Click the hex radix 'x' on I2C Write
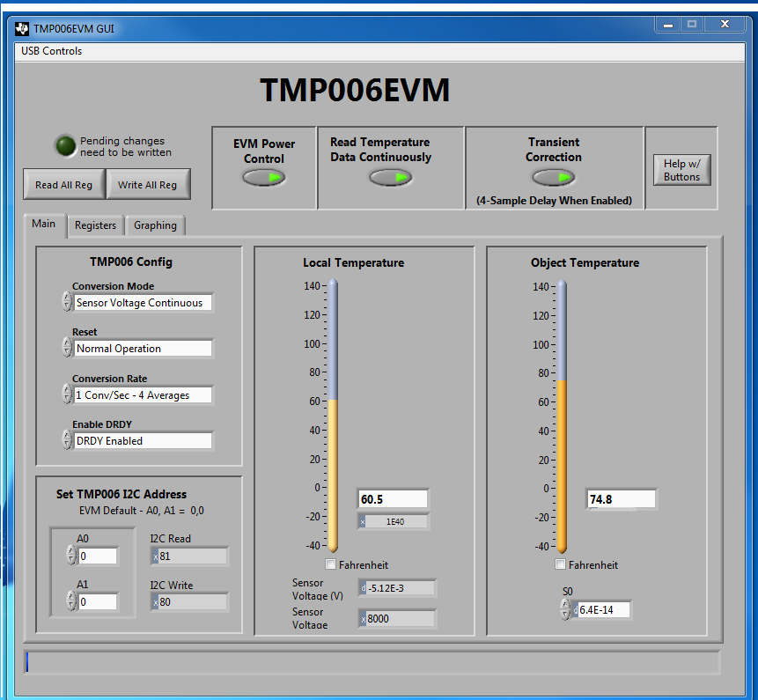Viewport: 758px width, 700px height. pyautogui.click(x=156, y=602)
